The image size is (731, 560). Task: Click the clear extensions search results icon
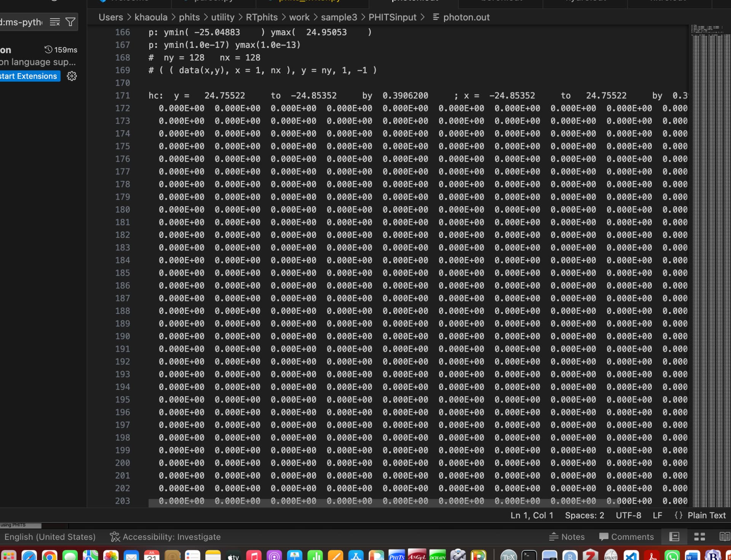(x=55, y=22)
